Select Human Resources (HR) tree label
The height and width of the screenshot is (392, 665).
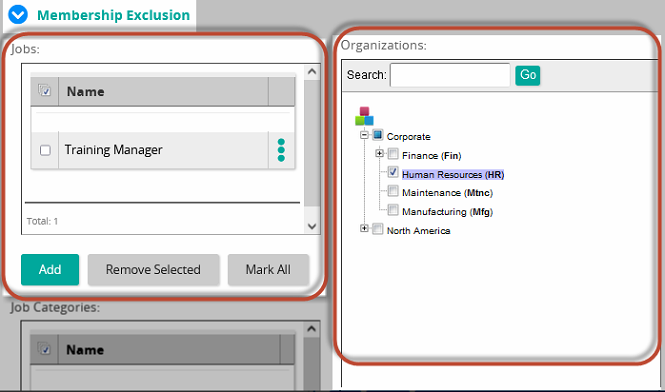[x=453, y=174]
